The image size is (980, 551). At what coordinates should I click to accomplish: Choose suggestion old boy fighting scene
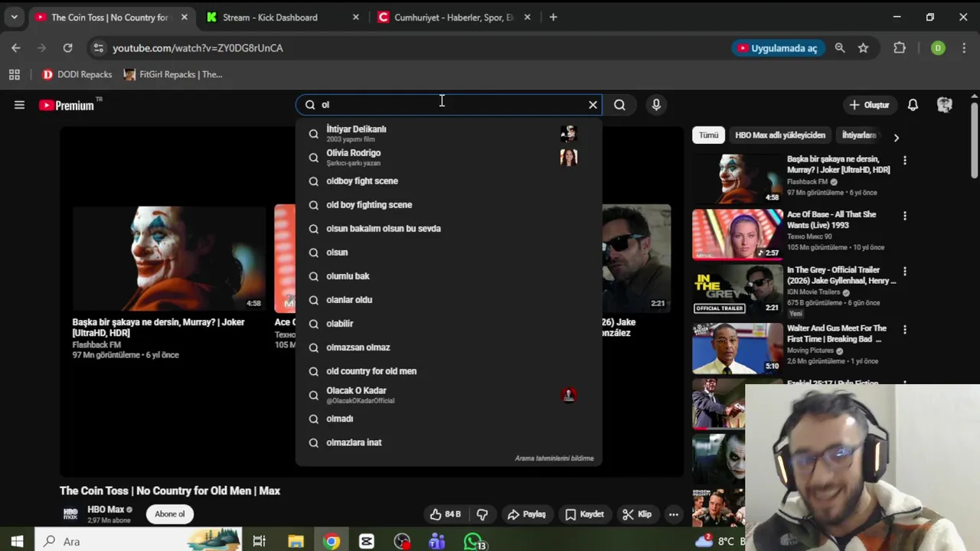[x=449, y=205]
